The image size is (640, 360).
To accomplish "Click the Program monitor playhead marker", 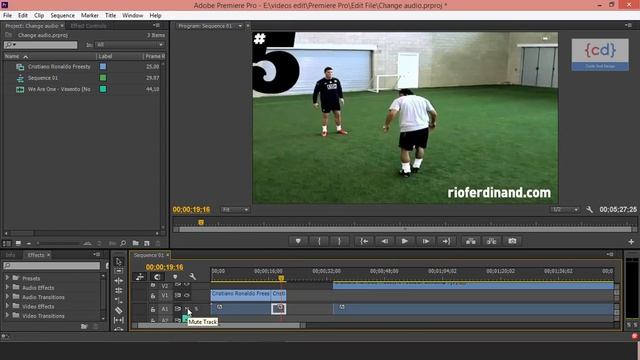I will point(201,222).
